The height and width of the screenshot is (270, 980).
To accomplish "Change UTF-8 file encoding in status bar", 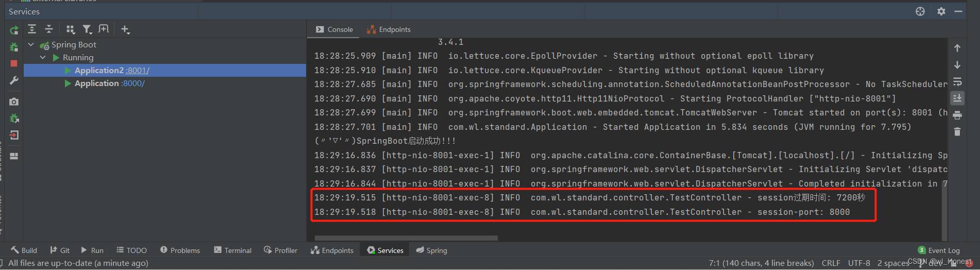I will pos(859,263).
